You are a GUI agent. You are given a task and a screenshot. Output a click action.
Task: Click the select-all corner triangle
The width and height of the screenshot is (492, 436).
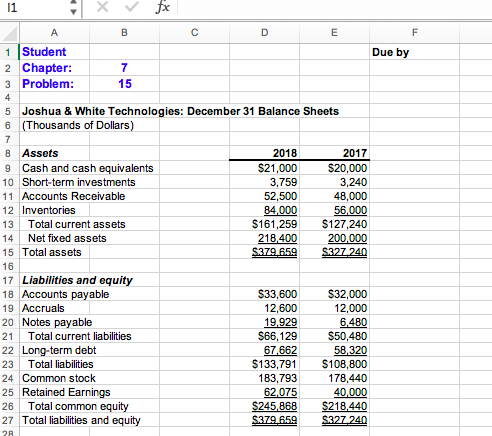pos(10,33)
